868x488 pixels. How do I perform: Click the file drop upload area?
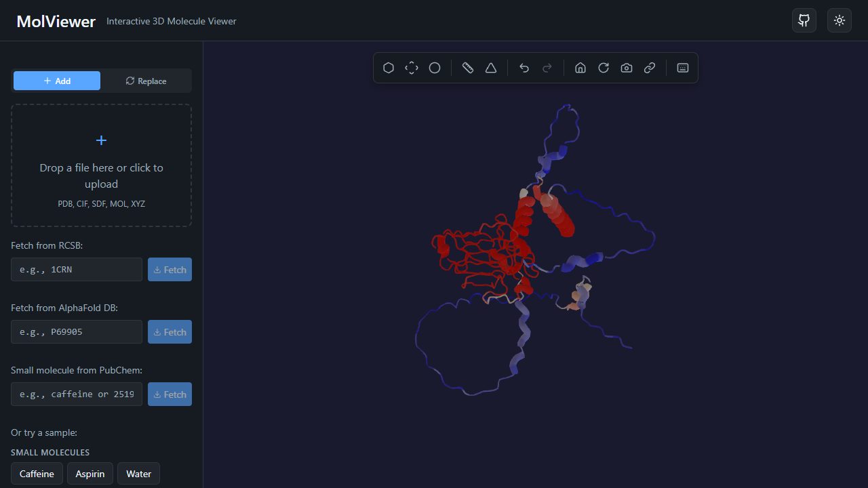[x=101, y=165]
